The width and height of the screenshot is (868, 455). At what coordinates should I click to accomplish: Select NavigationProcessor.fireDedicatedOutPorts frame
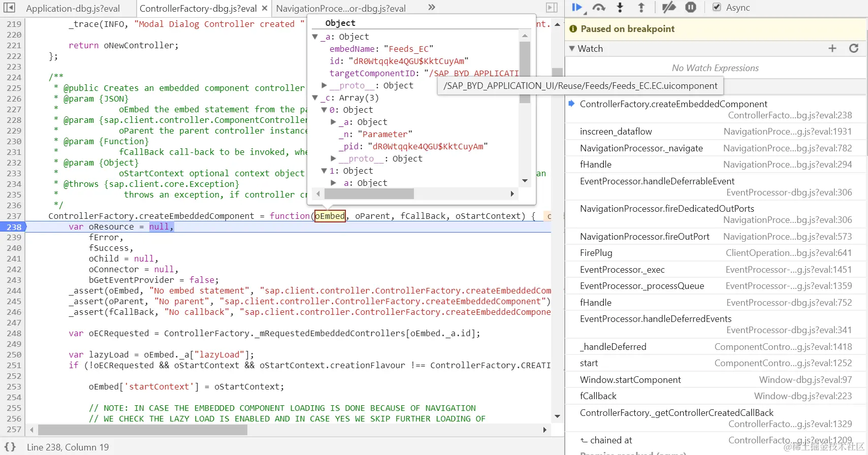[x=716, y=214]
